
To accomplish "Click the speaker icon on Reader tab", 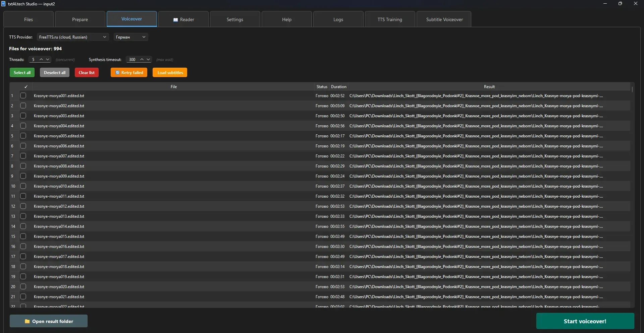I will pos(176,19).
